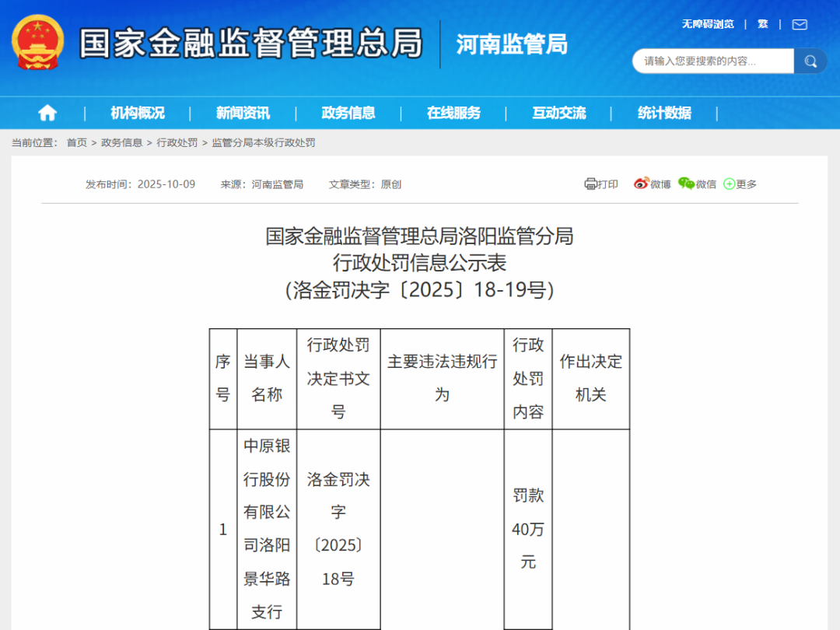The image size is (840, 630).
Task: Select the 当前位置 label
Action: point(35,142)
